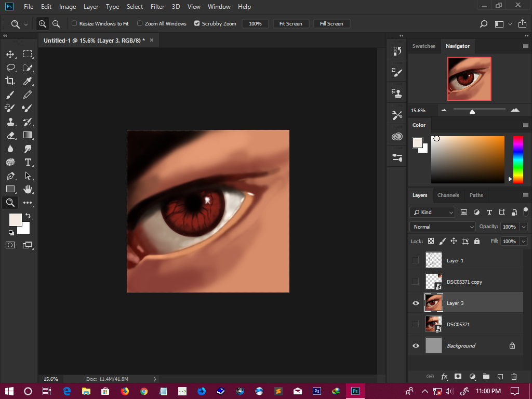This screenshot has width=532, height=399.
Task: Switch to the Channels tab
Action: coord(448,195)
